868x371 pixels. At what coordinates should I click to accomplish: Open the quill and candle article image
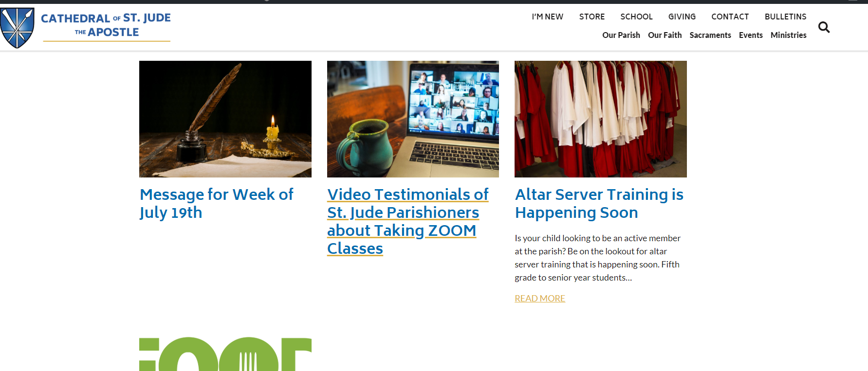[225, 119]
